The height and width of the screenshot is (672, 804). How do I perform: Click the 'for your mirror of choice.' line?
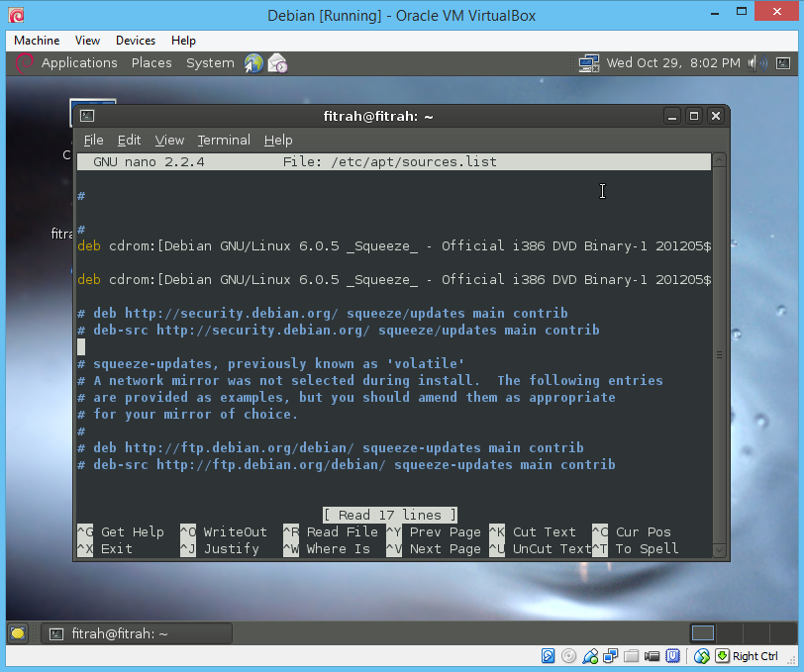click(188, 414)
